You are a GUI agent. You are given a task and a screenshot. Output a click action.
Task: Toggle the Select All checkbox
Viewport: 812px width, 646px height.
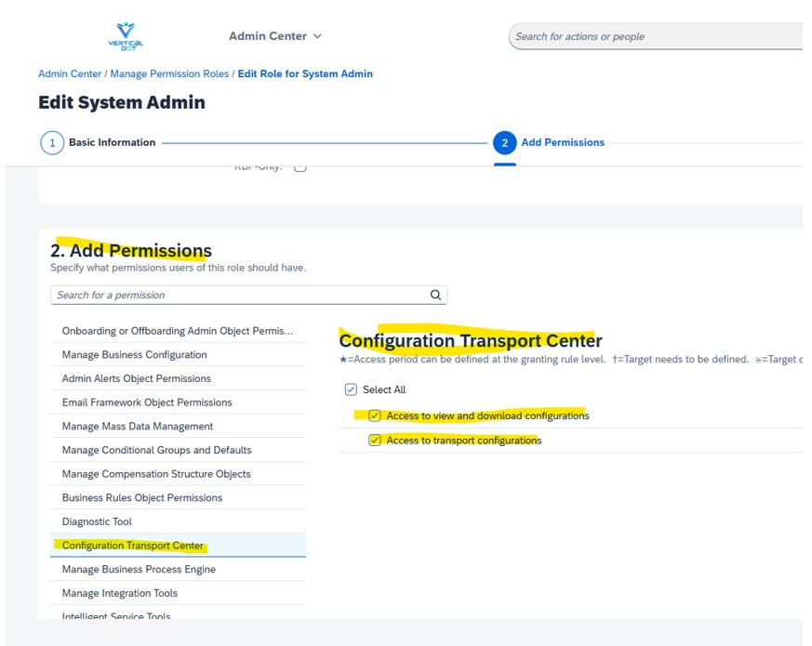(351, 389)
